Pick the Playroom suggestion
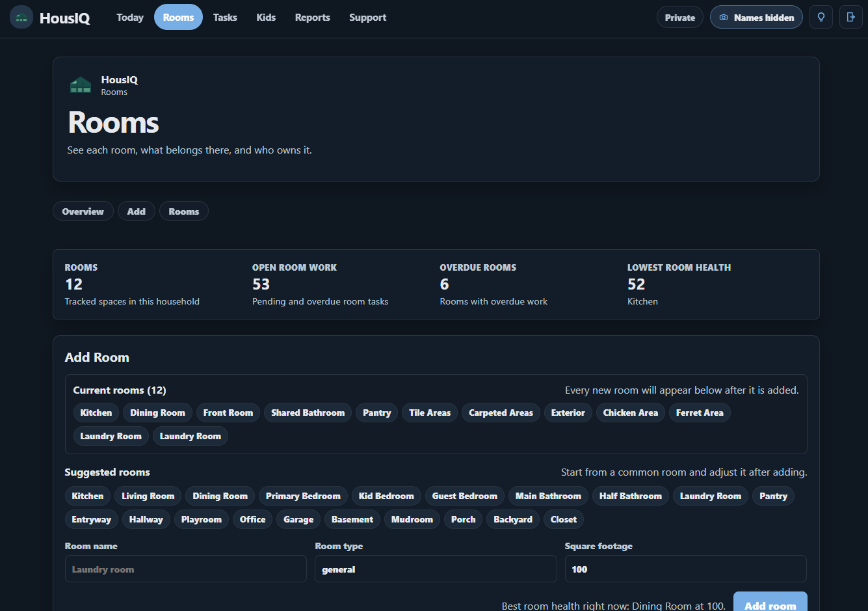This screenshot has width=868, height=611. pyautogui.click(x=202, y=519)
